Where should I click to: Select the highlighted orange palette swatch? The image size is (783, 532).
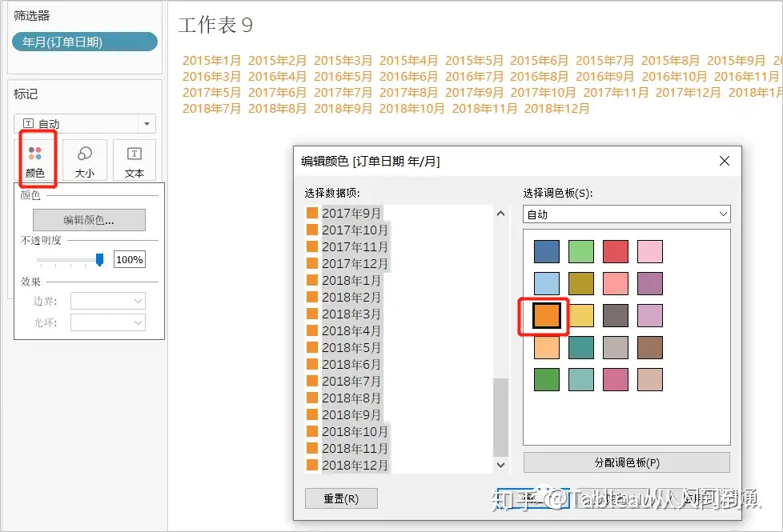[x=545, y=316]
